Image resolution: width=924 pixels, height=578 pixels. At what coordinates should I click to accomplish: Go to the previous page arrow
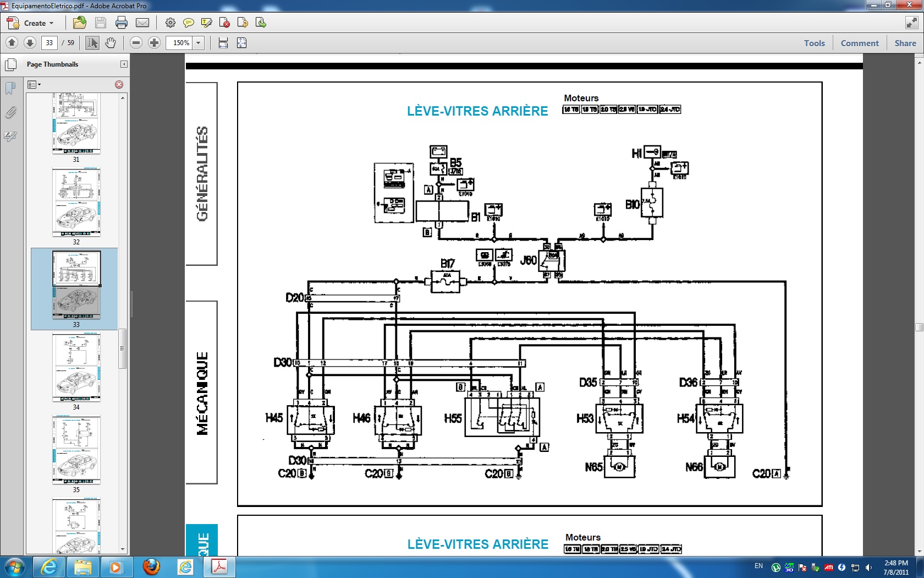12,43
